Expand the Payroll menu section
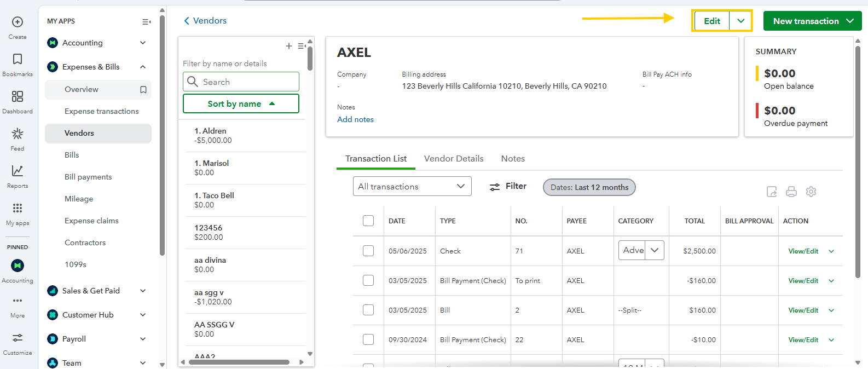 pyautogui.click(x=143, y=339)
